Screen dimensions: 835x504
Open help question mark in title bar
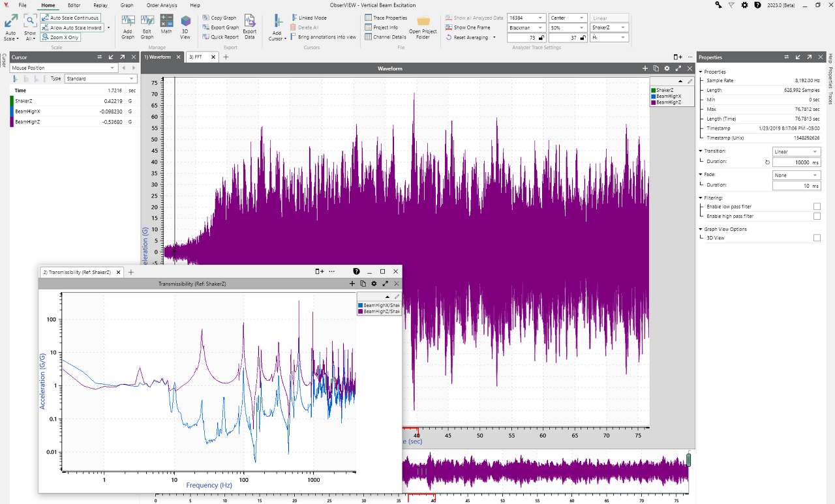(x=757, y=5)
